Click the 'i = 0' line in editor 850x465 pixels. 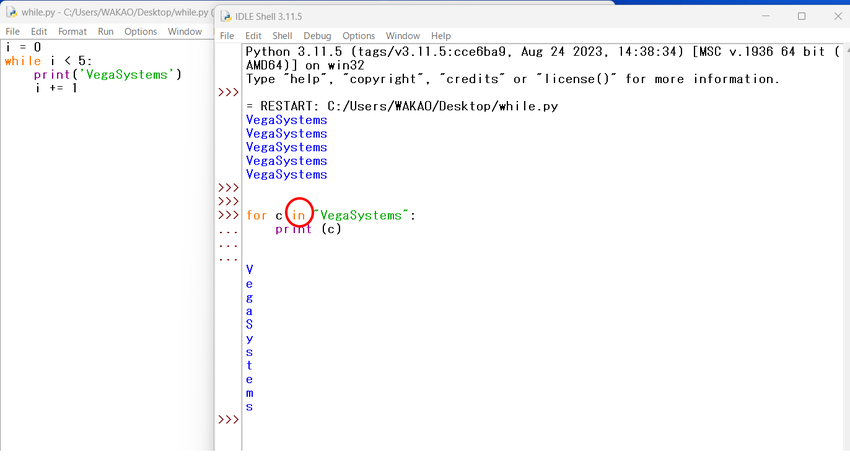tap(23, 47)
